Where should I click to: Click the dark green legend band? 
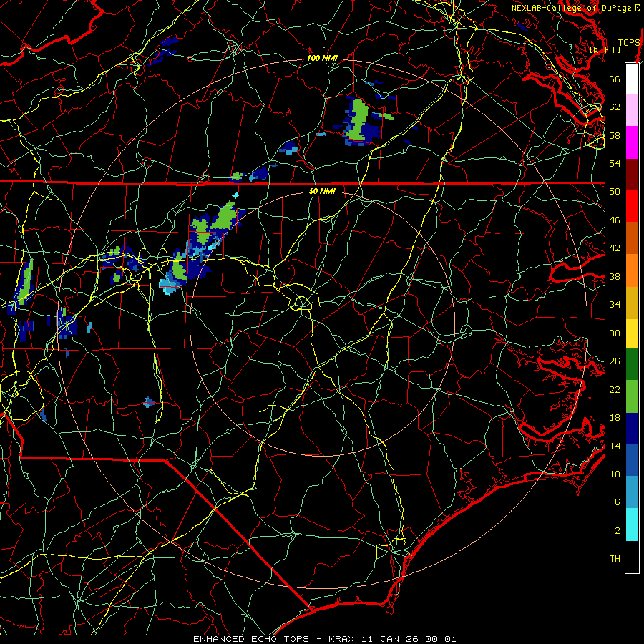[x=632, y=364]
